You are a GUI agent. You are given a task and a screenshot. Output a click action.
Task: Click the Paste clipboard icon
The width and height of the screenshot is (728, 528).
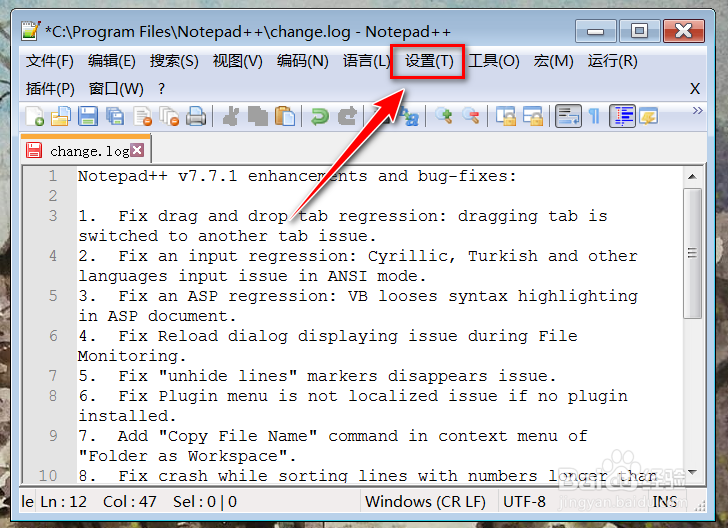click(285, 116)
